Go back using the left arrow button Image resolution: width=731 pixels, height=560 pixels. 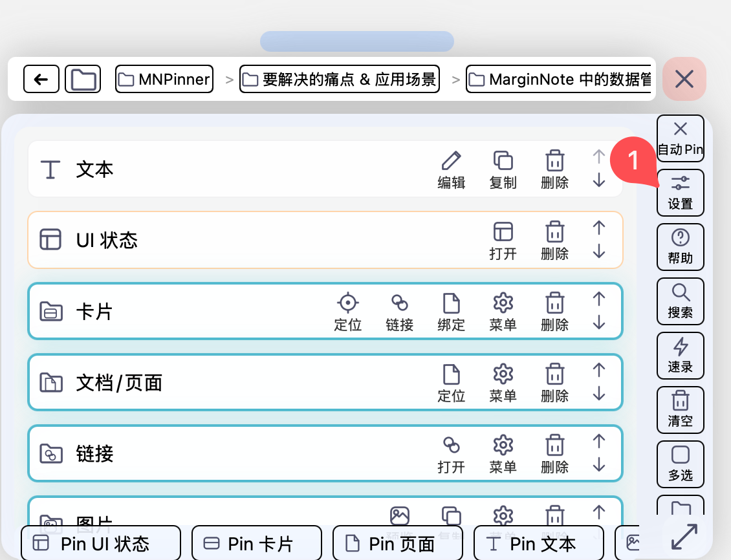tap(41, 80)
